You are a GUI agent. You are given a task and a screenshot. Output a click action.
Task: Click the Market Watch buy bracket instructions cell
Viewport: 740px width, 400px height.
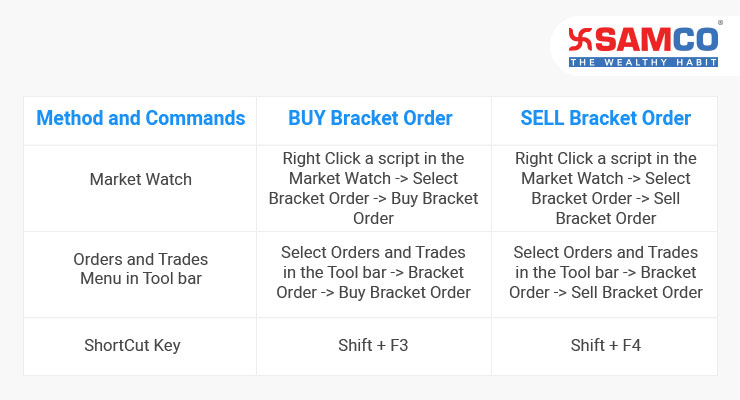point(373,189)
